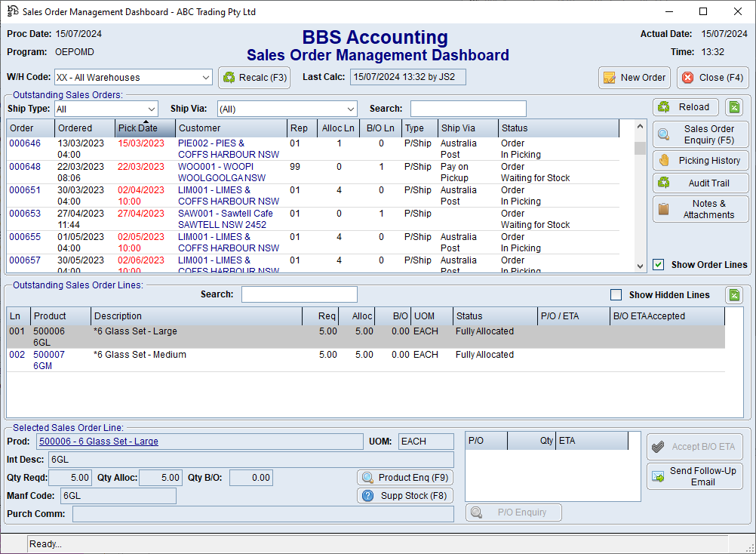
Task: Click the Excel export icon for order lines
Action: pos(734,295)
